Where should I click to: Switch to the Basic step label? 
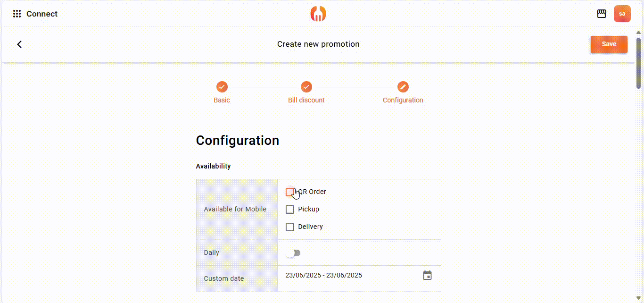tap(222, 100)
